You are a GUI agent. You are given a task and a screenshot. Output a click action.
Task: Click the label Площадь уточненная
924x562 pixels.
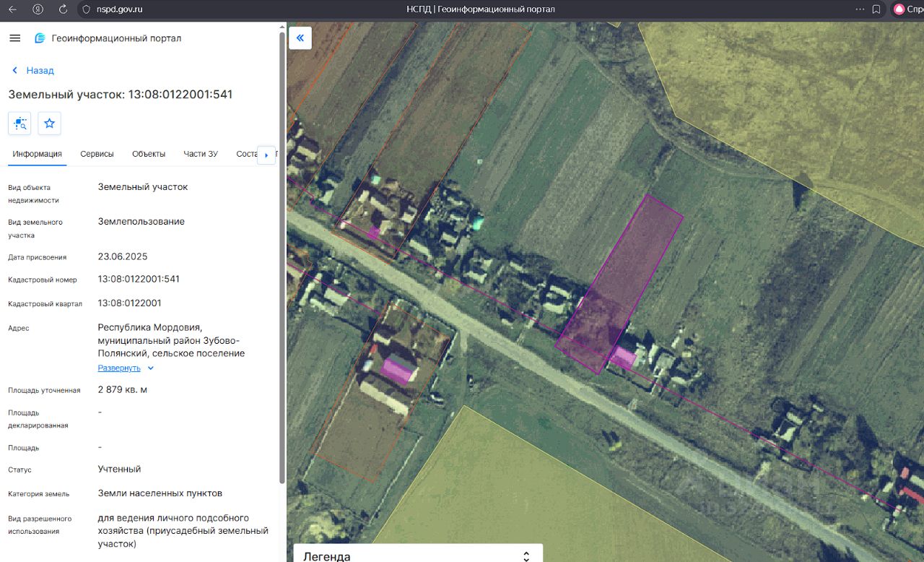(44, 391)
